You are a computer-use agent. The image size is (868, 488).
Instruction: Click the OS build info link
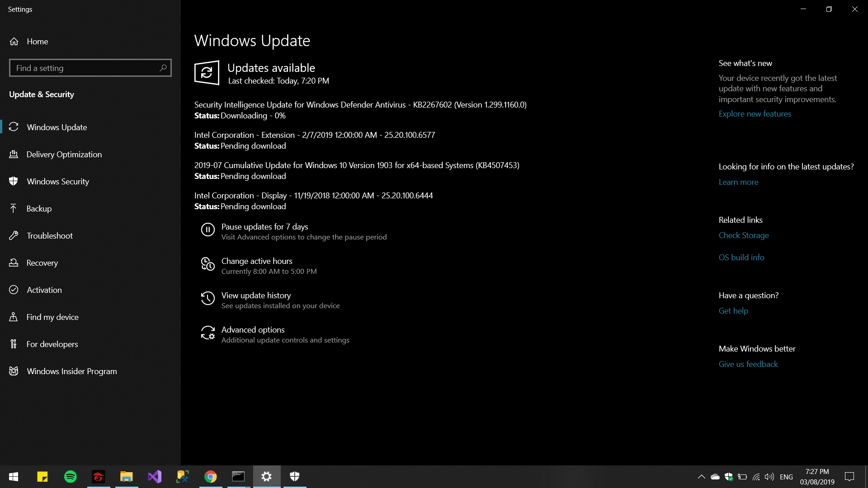tap(741, 257)
